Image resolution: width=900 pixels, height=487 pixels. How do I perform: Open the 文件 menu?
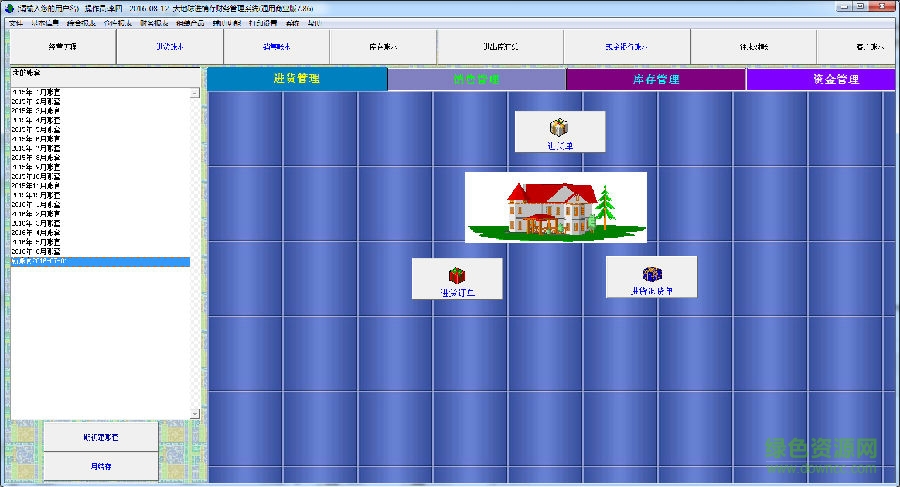point(15,22)
